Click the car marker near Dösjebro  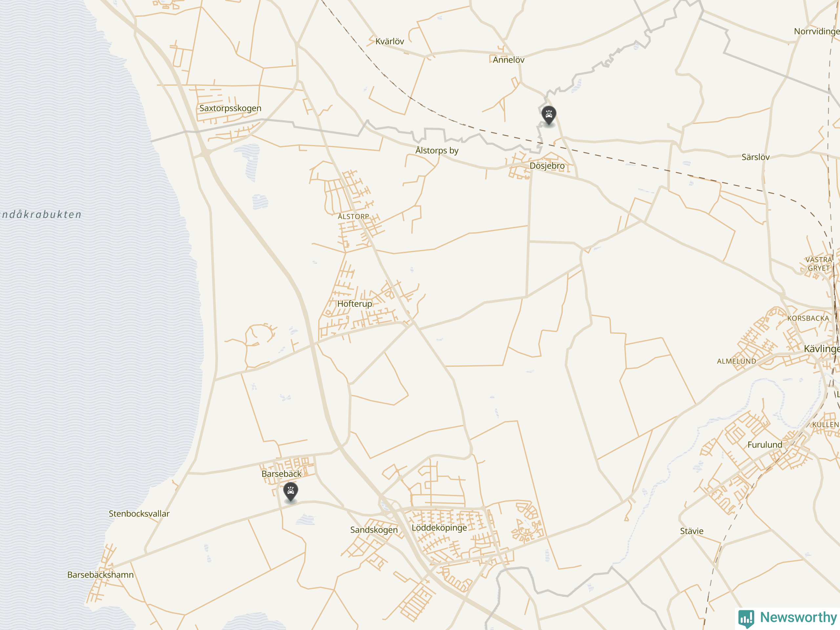[549, 115]
